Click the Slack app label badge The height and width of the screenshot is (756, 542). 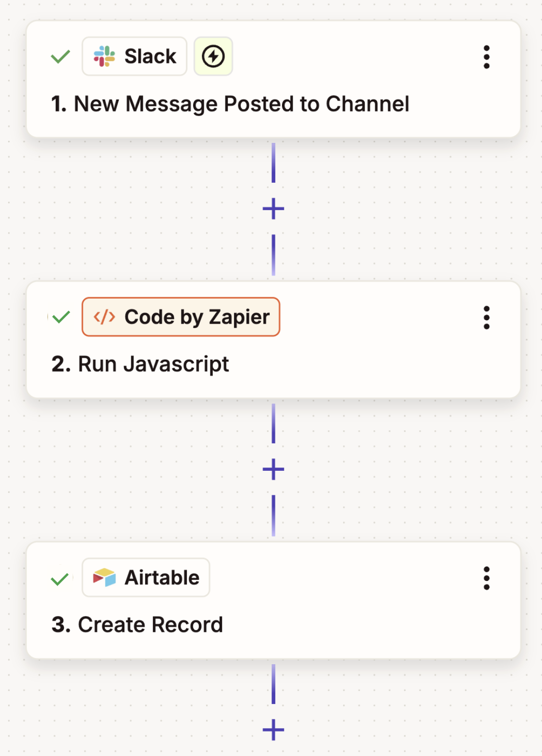(x=134, y=56)
